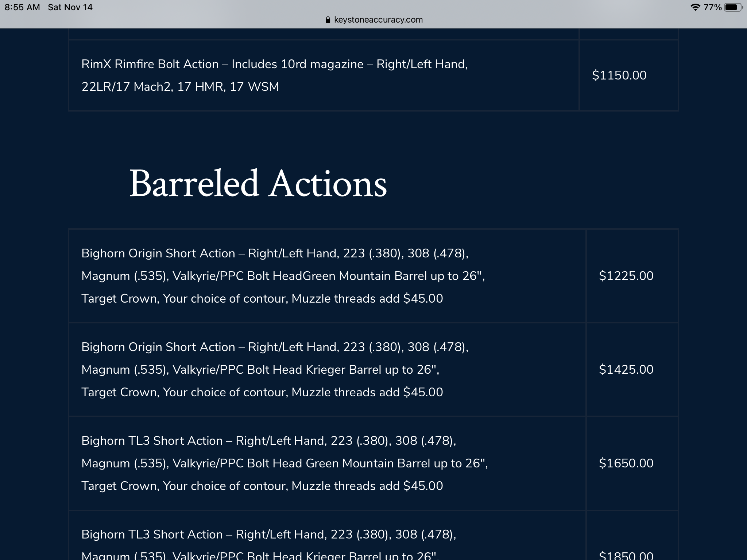Tap the lock icon beside the URL
Image resolution: width=747 pixels, height=560 pixels.
[328, 20]
